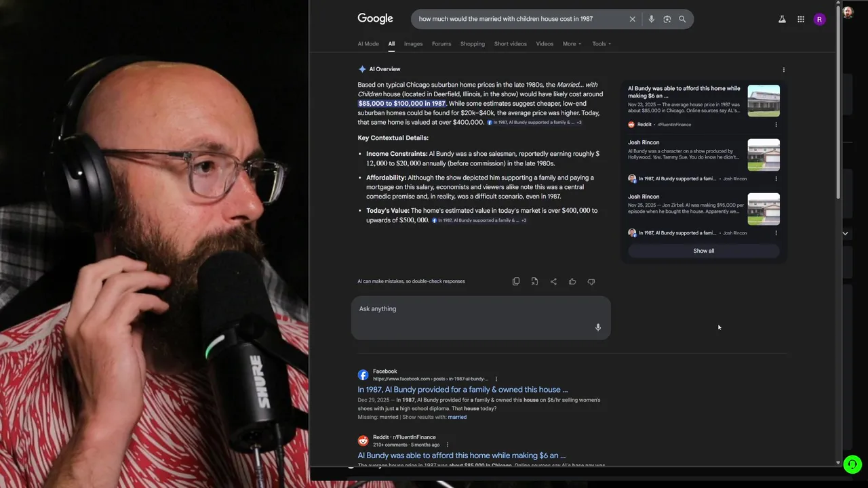Click first Josh Rincon card house thumbnail
This screenshot has height=488, width=868.
click(764, 155)
